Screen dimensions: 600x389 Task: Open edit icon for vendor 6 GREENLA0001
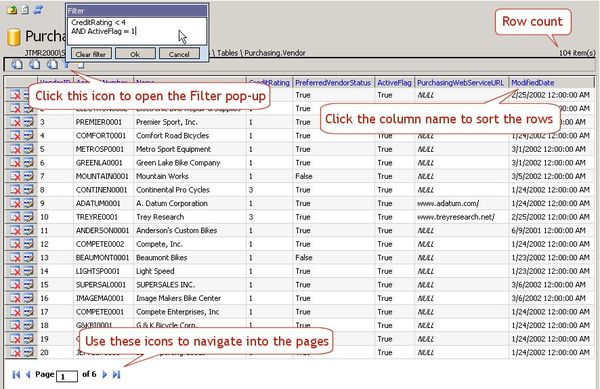pos(29,163)
